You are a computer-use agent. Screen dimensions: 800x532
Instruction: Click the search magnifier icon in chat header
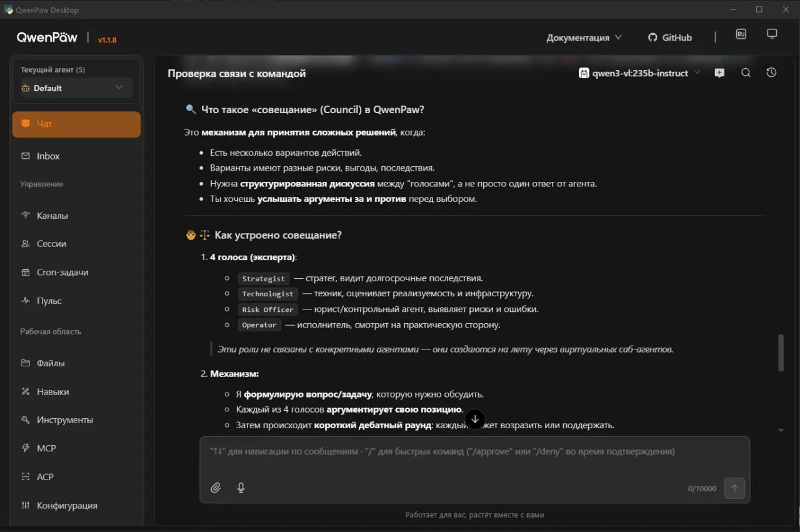click(746, 73)
